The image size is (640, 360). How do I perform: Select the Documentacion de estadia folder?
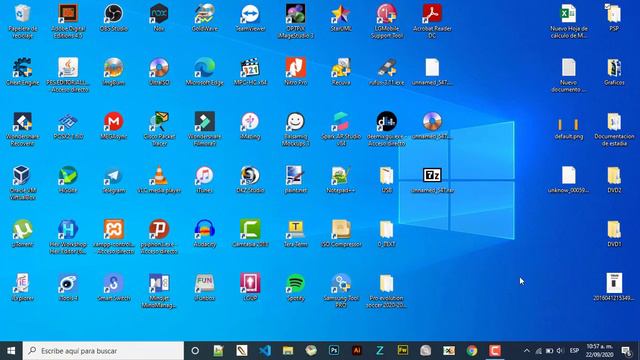click(x=614, y=129)
